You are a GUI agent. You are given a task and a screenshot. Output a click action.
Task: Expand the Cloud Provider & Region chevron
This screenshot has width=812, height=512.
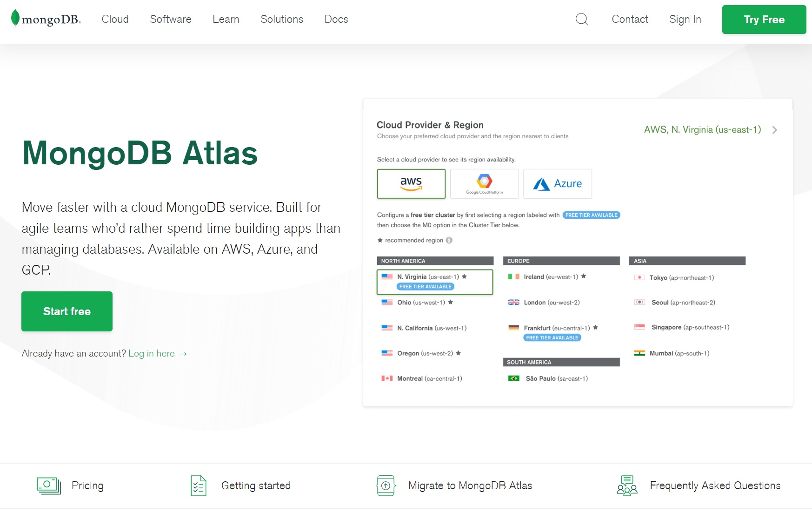774,130
